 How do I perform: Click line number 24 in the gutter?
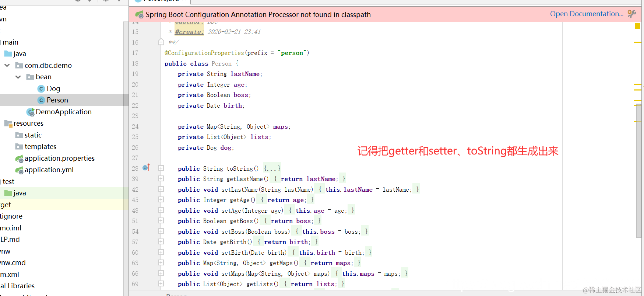tap(135, 126)
